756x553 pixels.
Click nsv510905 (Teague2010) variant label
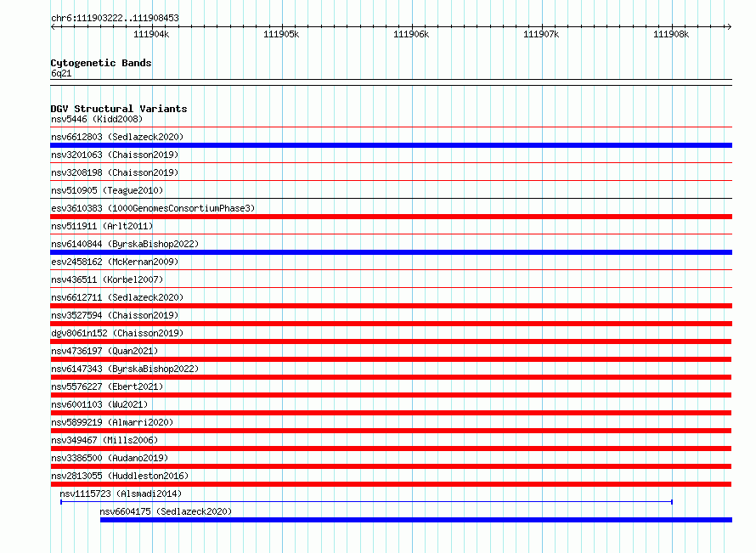pos(107,190)
